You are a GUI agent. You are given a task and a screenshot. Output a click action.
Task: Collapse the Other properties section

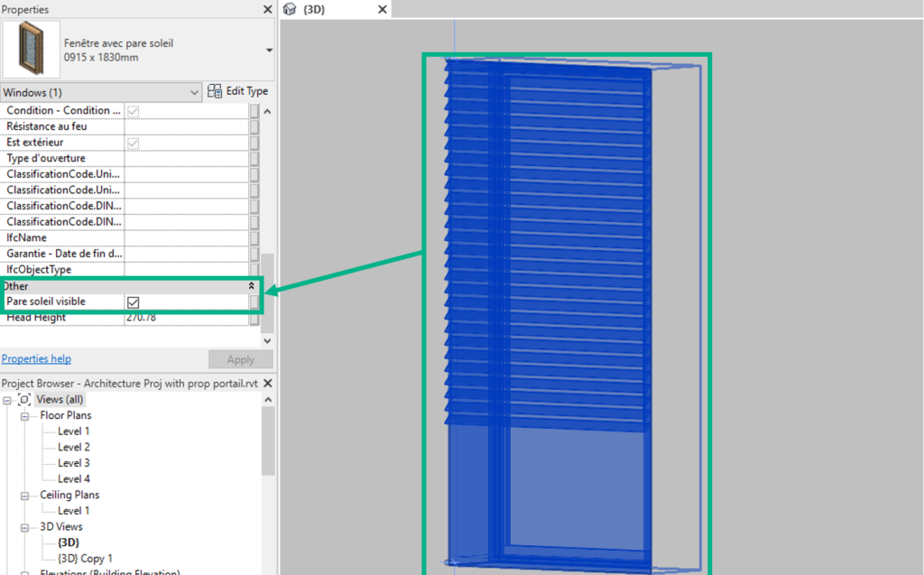click(251, 286)
